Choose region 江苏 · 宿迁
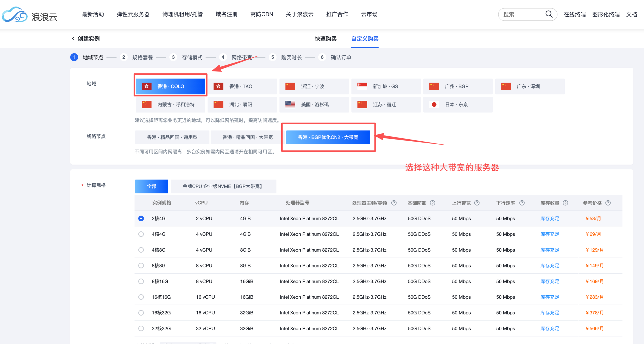 [386, 105]
